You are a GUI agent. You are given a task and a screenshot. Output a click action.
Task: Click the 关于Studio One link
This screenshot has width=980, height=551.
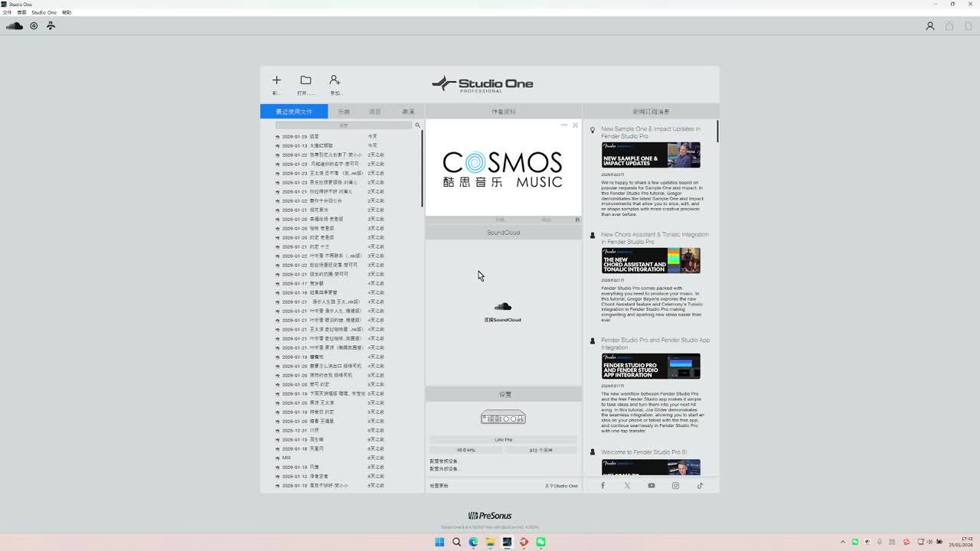click(x=561, y=486)
